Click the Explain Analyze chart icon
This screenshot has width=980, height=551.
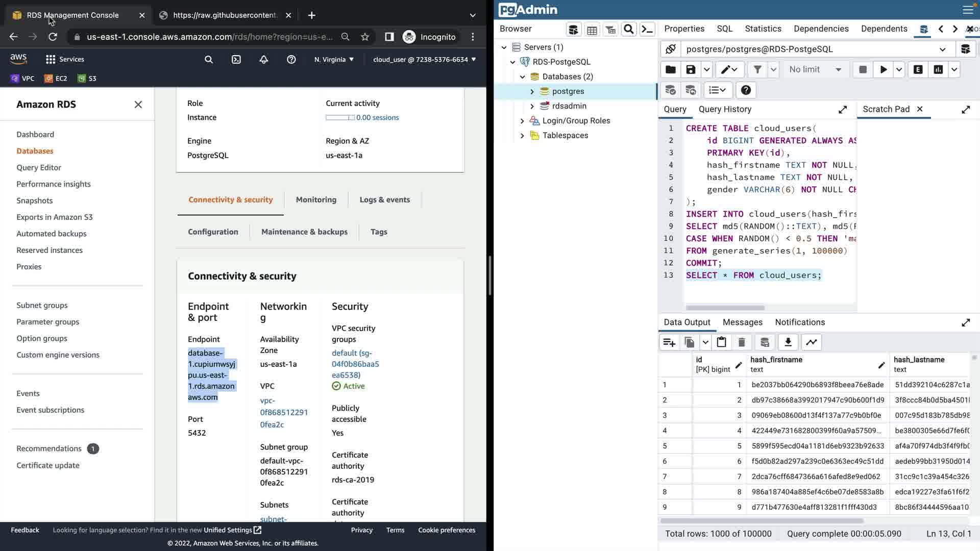pyautogui.click(x=938, y=70)
